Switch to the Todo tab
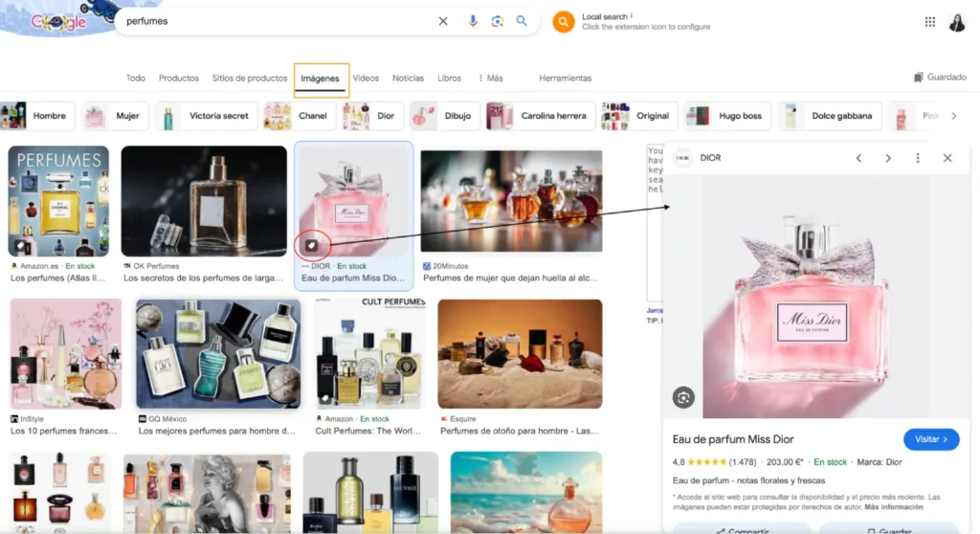Image resolution: width=980 pixels, height=534 pixels. click(x=136, y=78)
